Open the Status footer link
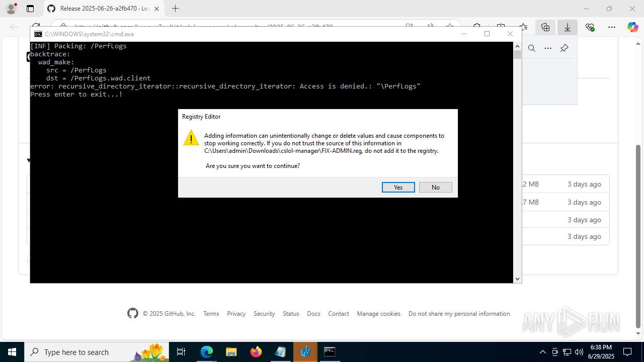Image resolution: width=644 pixels, height=362 pixels. point(291,313)
